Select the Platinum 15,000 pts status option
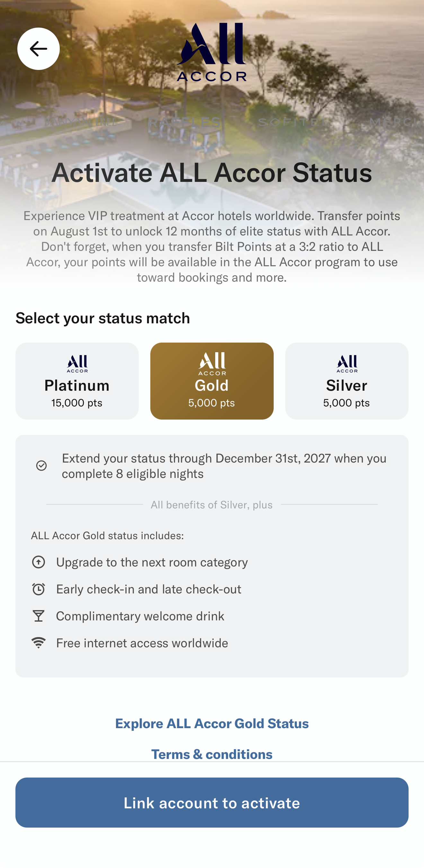The image size is (424, 868). click(77, 381)
